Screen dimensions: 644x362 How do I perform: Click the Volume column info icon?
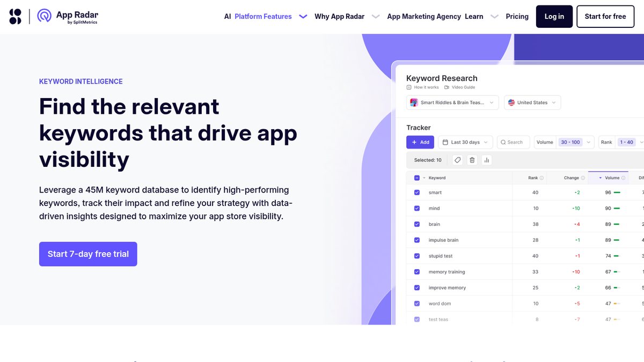tap(623, 178)
